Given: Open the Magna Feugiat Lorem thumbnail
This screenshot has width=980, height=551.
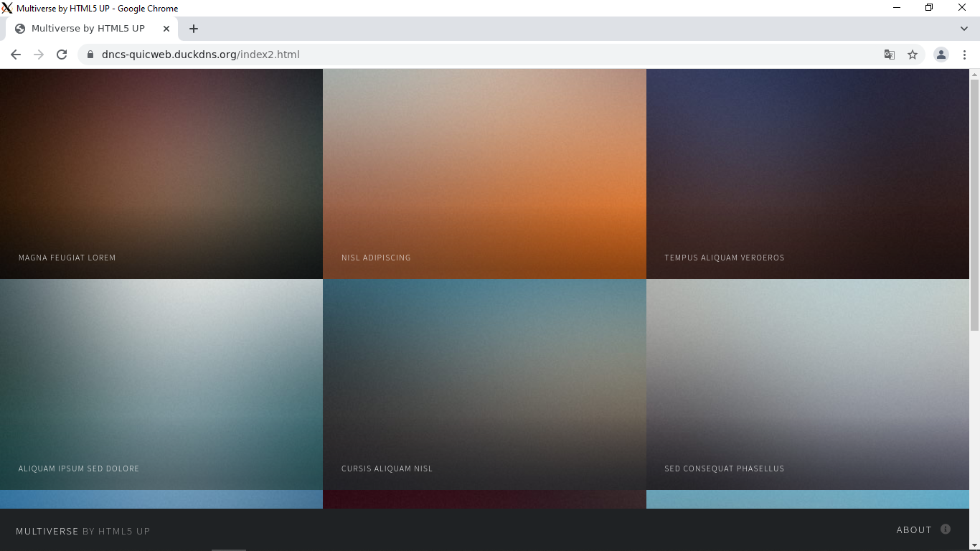Looking at the screenshot, I should (161, 174).
